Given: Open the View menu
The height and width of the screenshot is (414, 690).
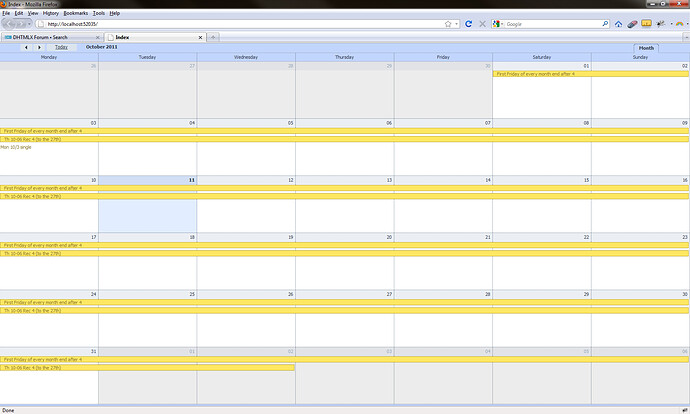Looking at the screenshot, I should point(33,13).
